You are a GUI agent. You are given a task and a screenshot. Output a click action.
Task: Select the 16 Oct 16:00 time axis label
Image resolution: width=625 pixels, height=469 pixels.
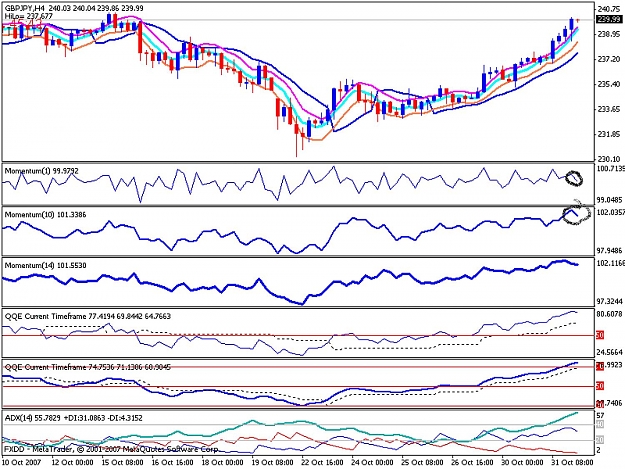point(173,462)
